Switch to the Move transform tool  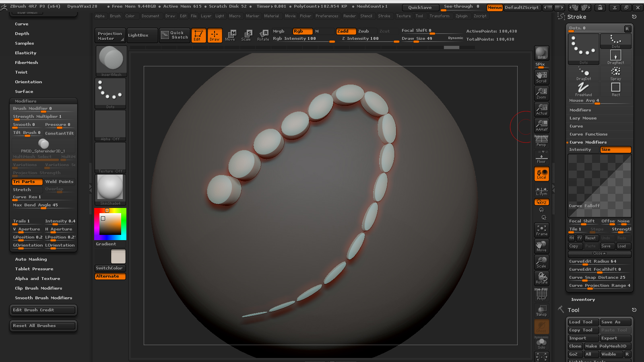coord(230,35)
